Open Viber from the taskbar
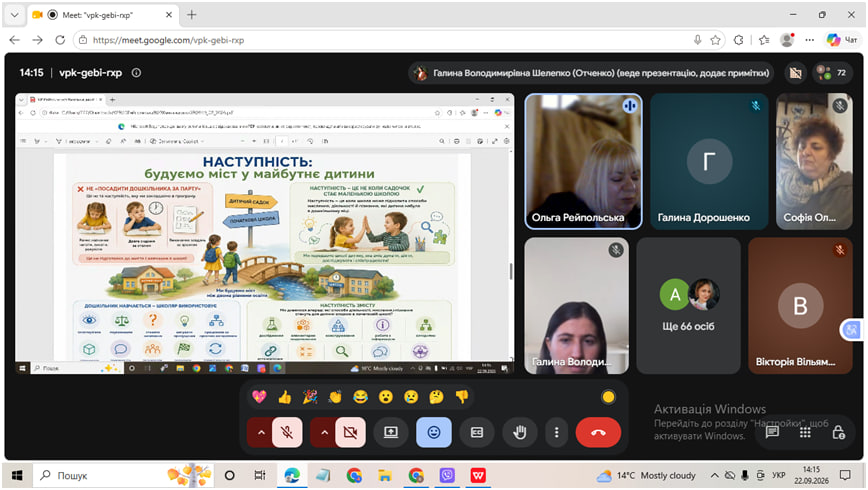Image resolution: width=868 pixels, height=490 pixels. (x=447, y=475)
